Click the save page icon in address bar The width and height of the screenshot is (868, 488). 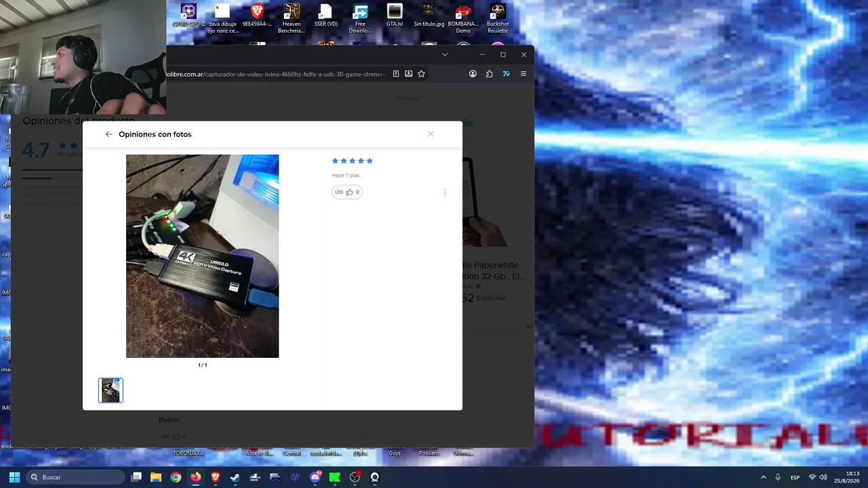[x=408, y=74]
